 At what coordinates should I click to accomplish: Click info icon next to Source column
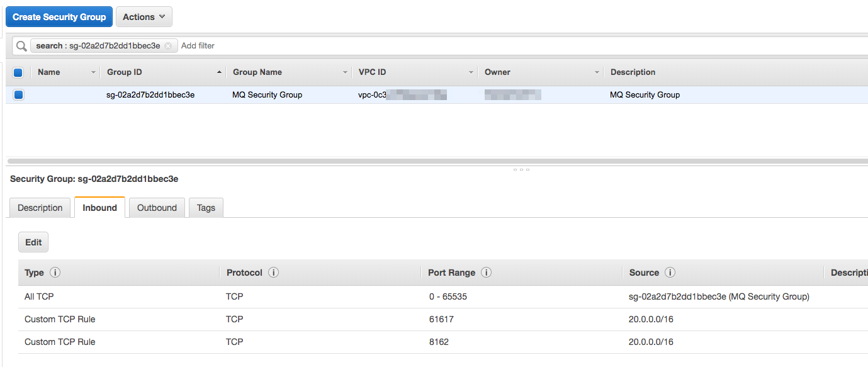(670, 273)
